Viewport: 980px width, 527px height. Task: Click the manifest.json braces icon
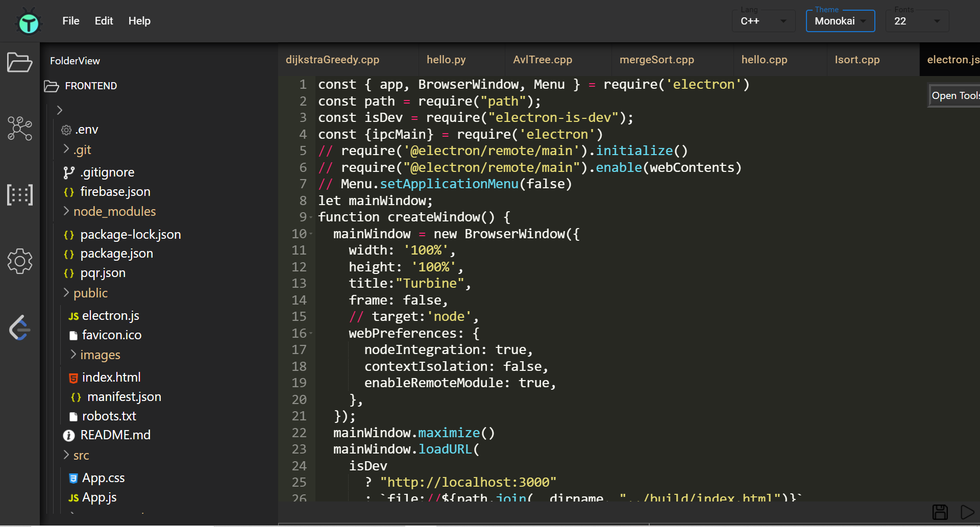pos(76,397)
